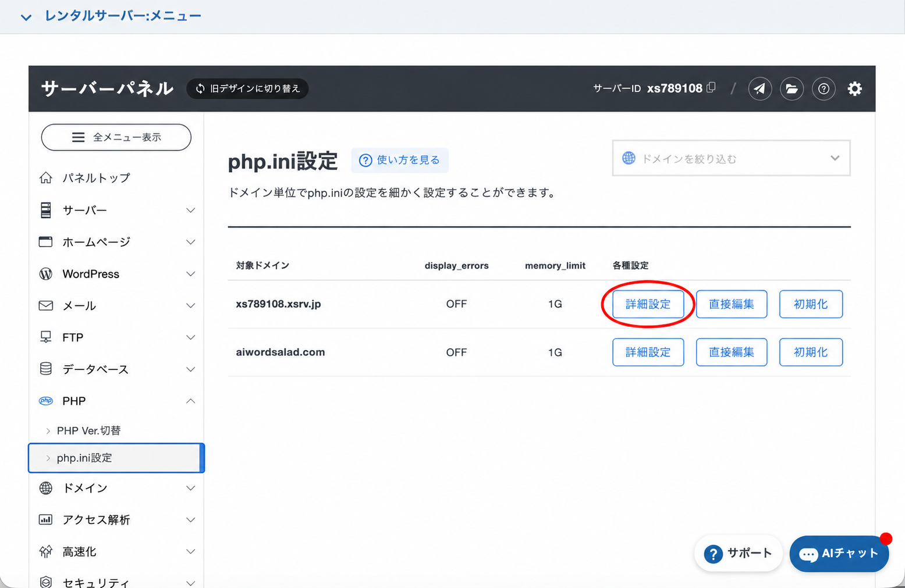Expand the アクセス解析 menu chevron
905x588 pixels.
click(x=190, y=520)
